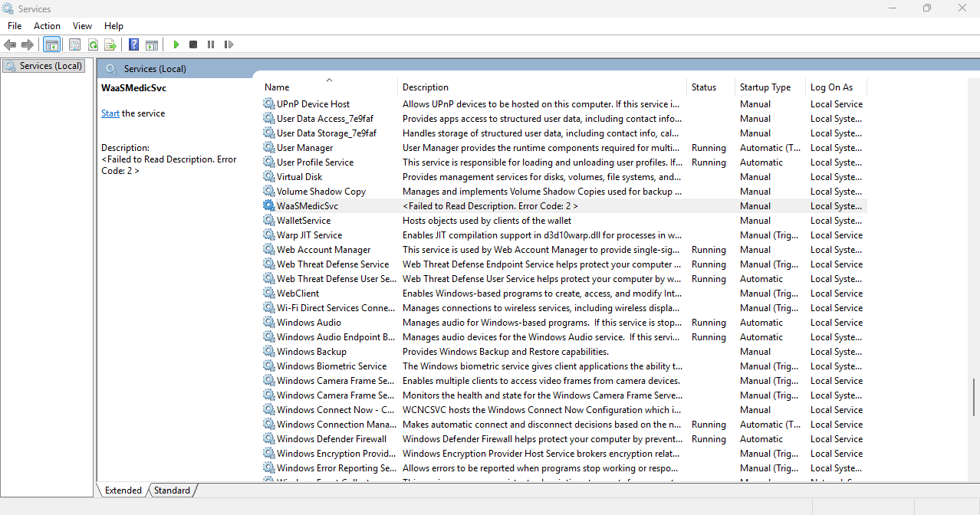Select Web Threat Defense Service row

pyautogui.click(x=564, y=264)
